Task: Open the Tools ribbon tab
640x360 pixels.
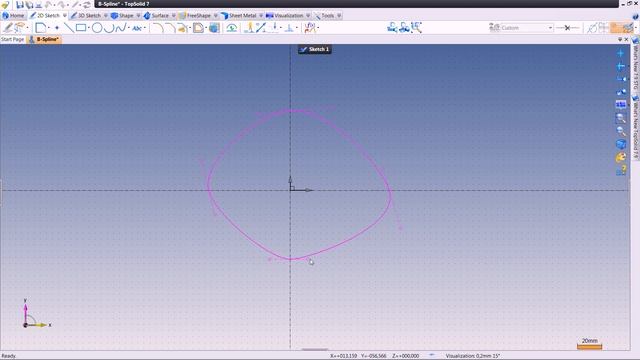Action: (324, 16)
